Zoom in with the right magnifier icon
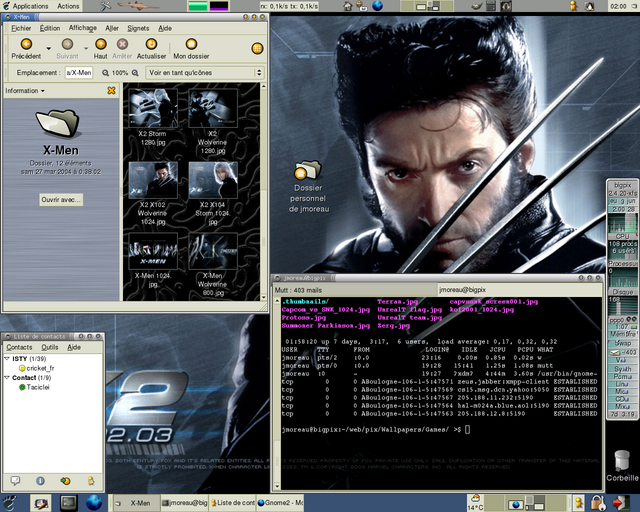This screenshot has width=640, height=512. (x=135, y=73)
